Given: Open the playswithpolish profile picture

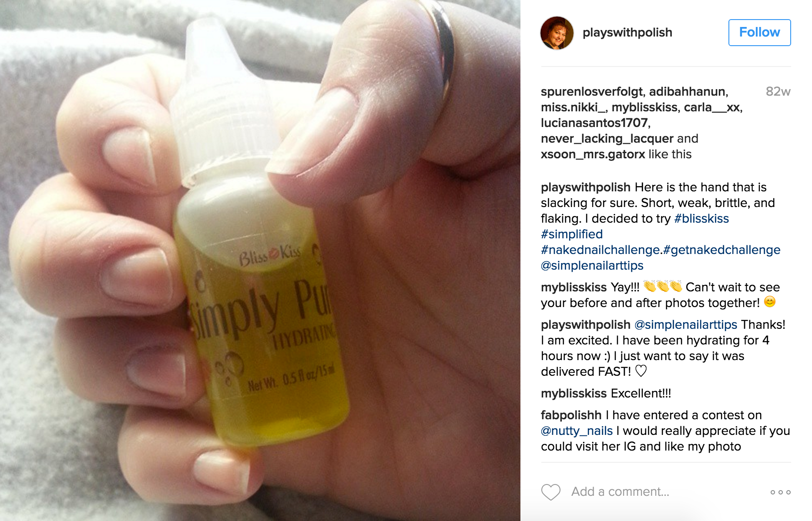Looking at the screenshot, I should click(x=557, y=33).
